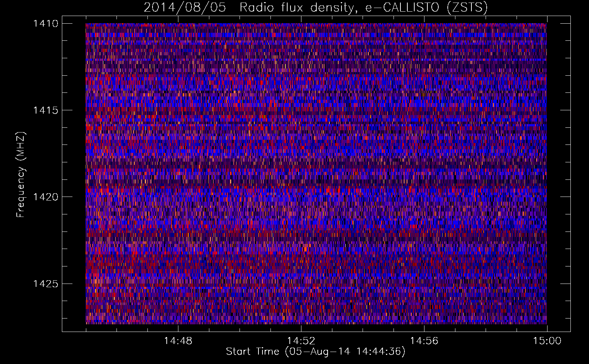Click the 15:00 time tick label
The width and height of the screenshot is (589, 364).
pos(547,341)
